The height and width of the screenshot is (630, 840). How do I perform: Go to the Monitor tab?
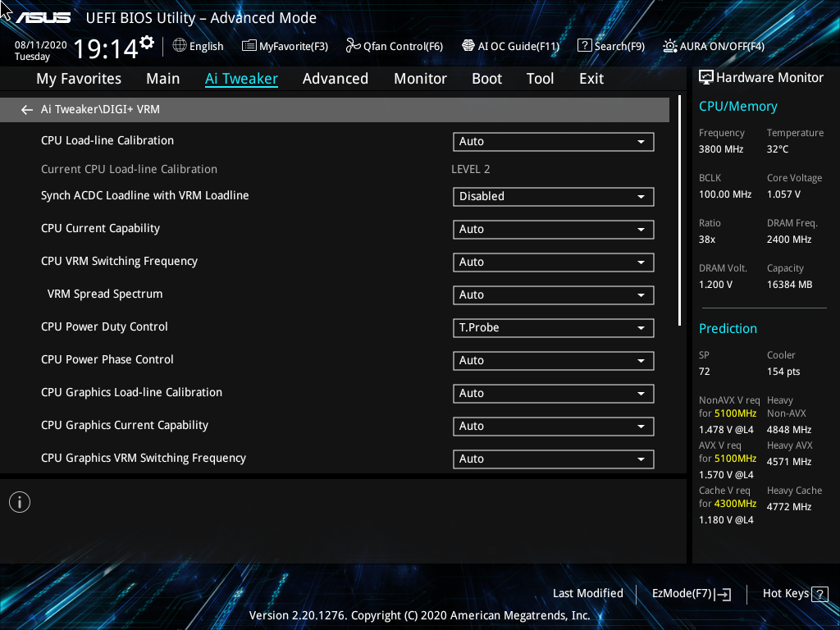[x=420, y=79]
